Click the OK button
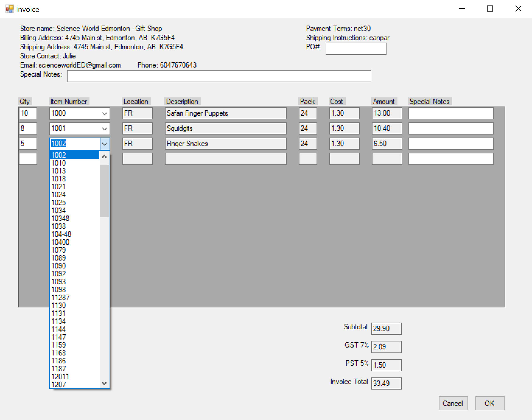Screen dimensions: 532x420 490,403
